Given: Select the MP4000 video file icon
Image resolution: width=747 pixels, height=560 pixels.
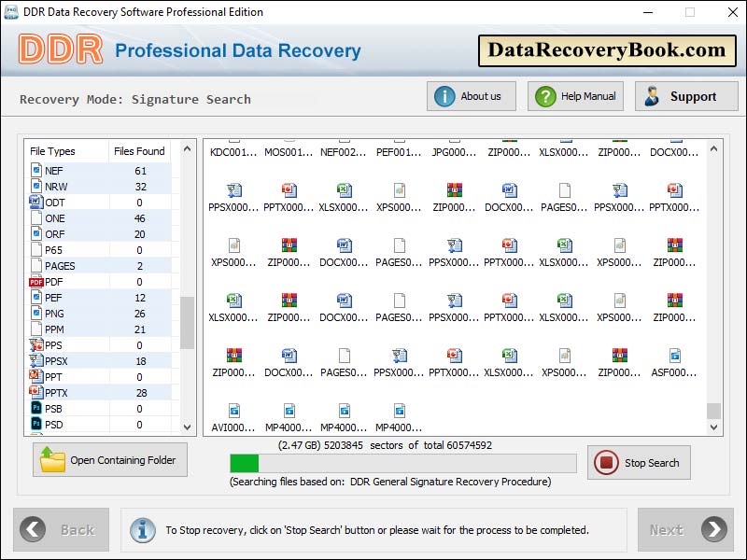Looking at the screenshot, I should 289,412.
